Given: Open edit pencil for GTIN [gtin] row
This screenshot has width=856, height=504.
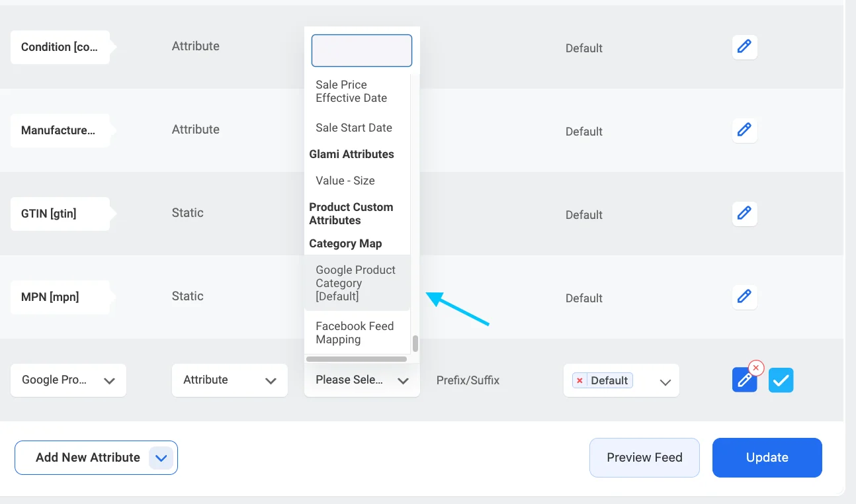Looking at the screenshot, I should [744, 214].
